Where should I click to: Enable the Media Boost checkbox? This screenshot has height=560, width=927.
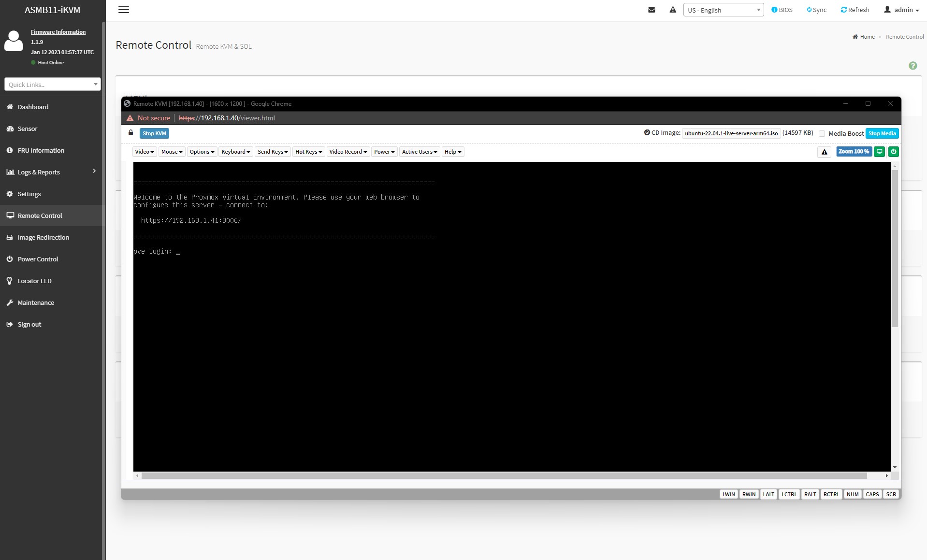click(x=822, y=133)
